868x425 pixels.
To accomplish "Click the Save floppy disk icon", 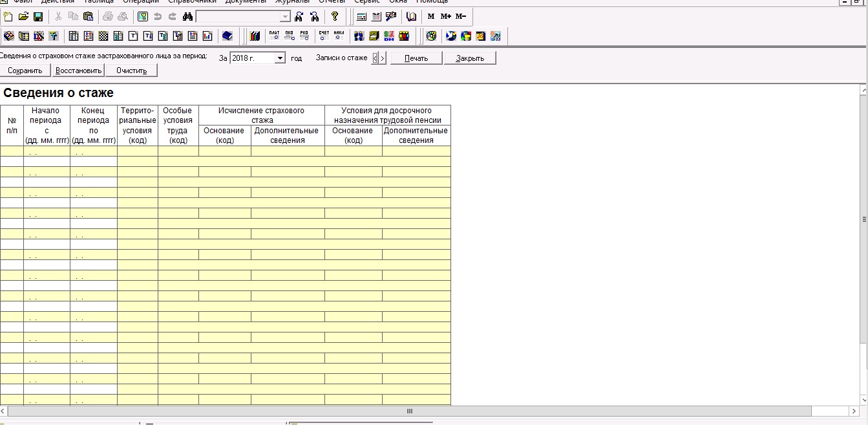I will (x=38, y=17).
